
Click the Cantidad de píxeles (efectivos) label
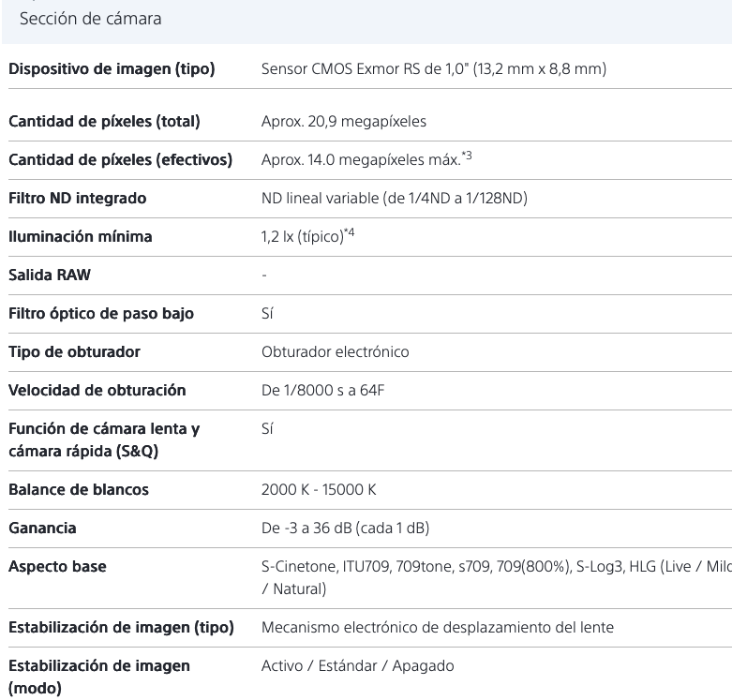point(120,160)
